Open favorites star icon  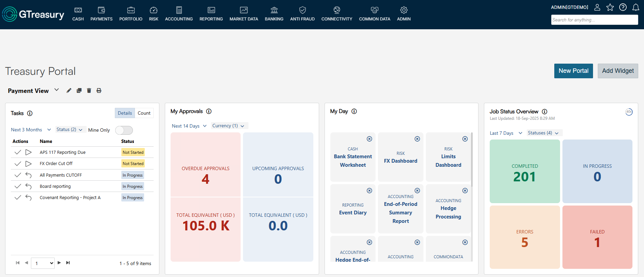click(610, 7)
